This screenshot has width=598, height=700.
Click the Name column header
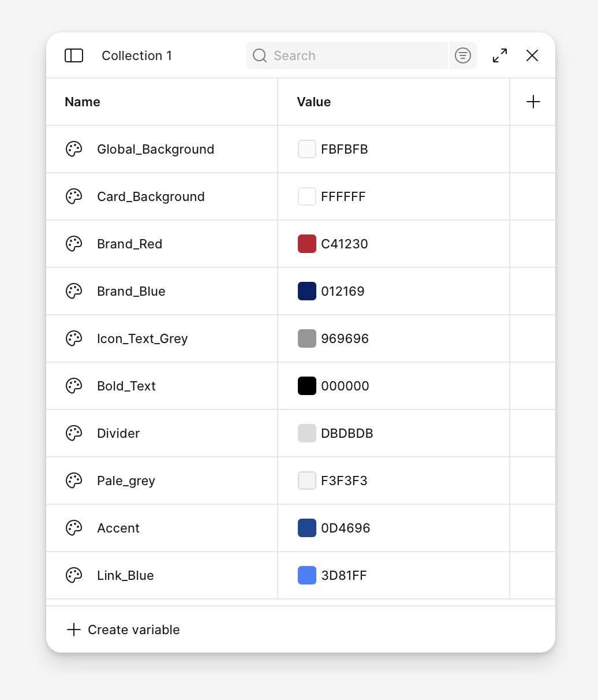[82, 102]
